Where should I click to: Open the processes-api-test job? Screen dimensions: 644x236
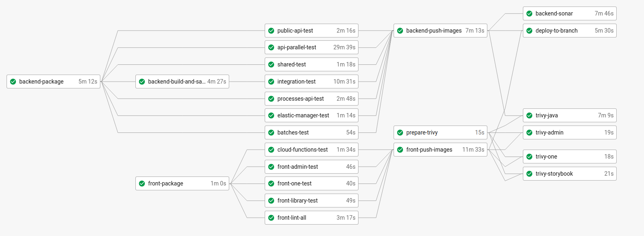tap(300, 99)
